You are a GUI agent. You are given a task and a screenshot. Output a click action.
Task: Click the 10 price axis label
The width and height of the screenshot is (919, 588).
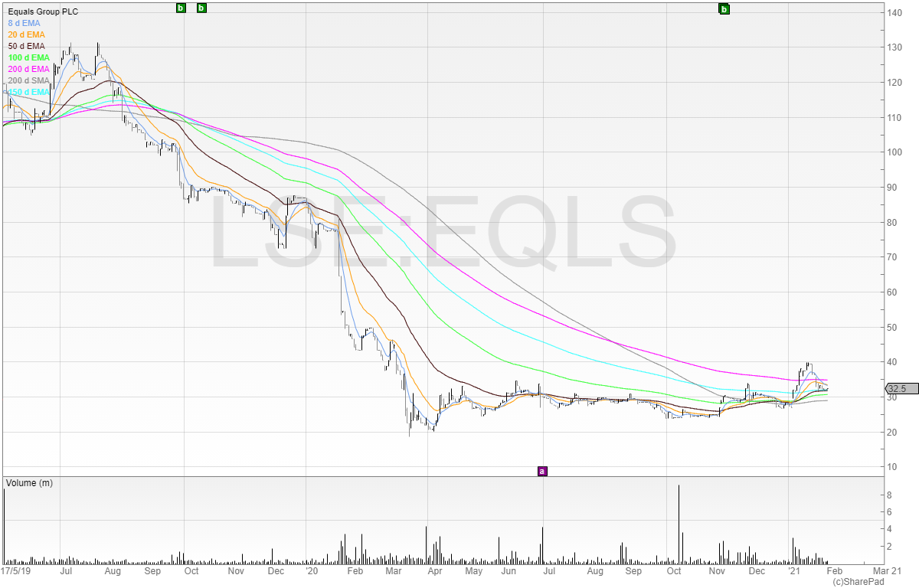894,467
